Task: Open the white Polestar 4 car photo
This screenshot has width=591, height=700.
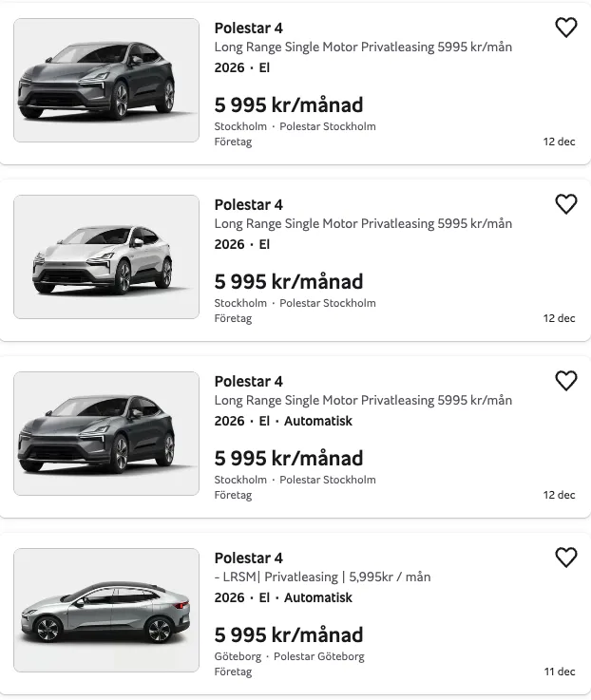Action: coord(106,256)
